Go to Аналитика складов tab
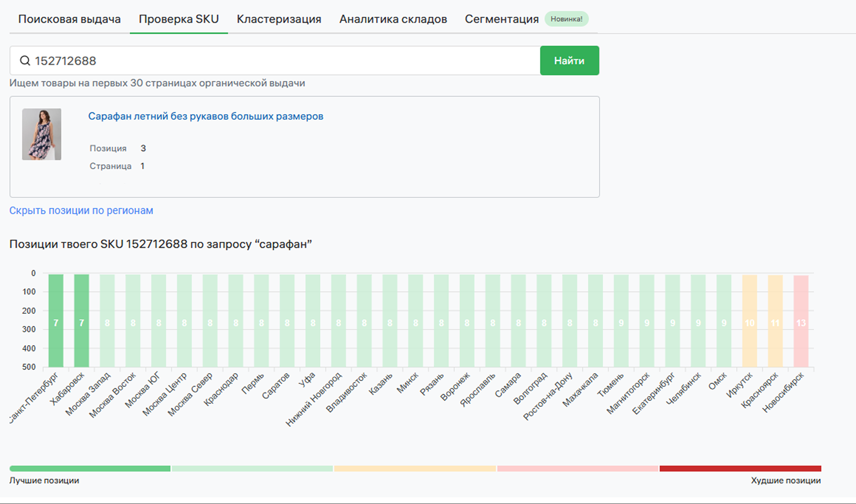856x504 pixels. (x=393, y=19)
